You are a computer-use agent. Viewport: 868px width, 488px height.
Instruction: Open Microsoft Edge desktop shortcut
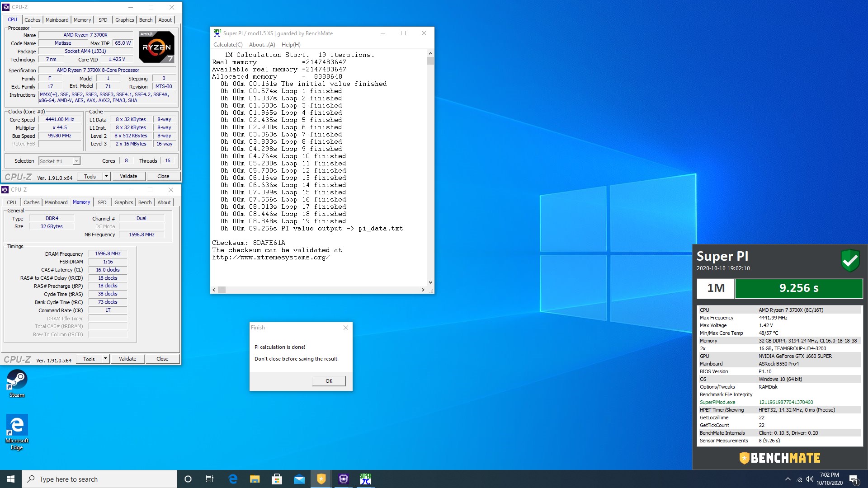pos(17,432)
